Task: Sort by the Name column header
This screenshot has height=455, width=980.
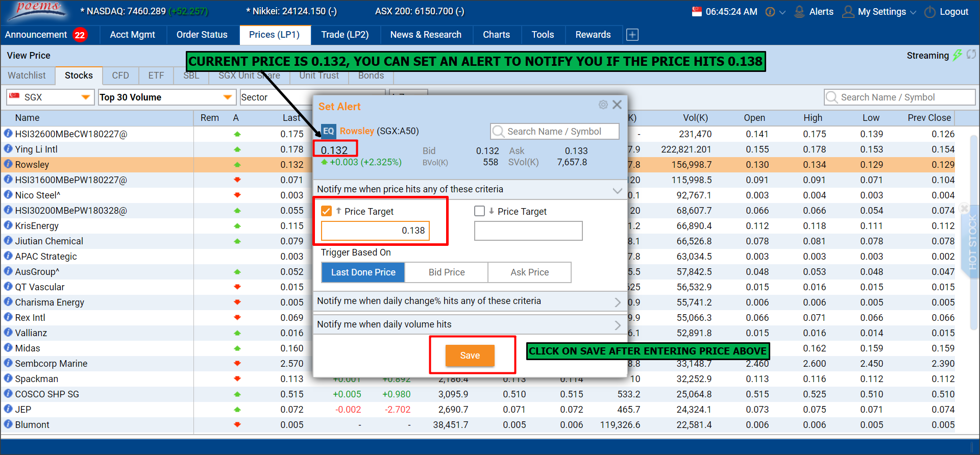Action: [28, 118]
